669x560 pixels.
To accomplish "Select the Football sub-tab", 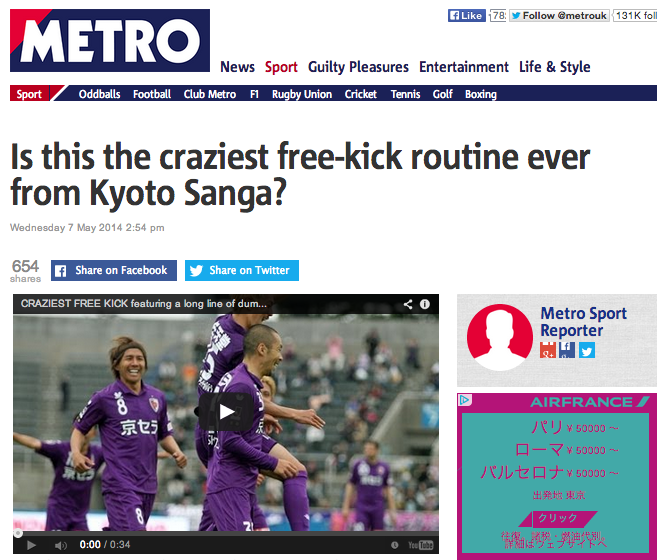I will 152,94.
